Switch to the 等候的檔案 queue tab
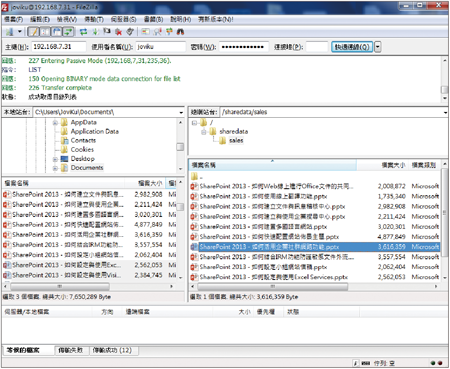This screenshot has width=450, height=369. point(28,350)
